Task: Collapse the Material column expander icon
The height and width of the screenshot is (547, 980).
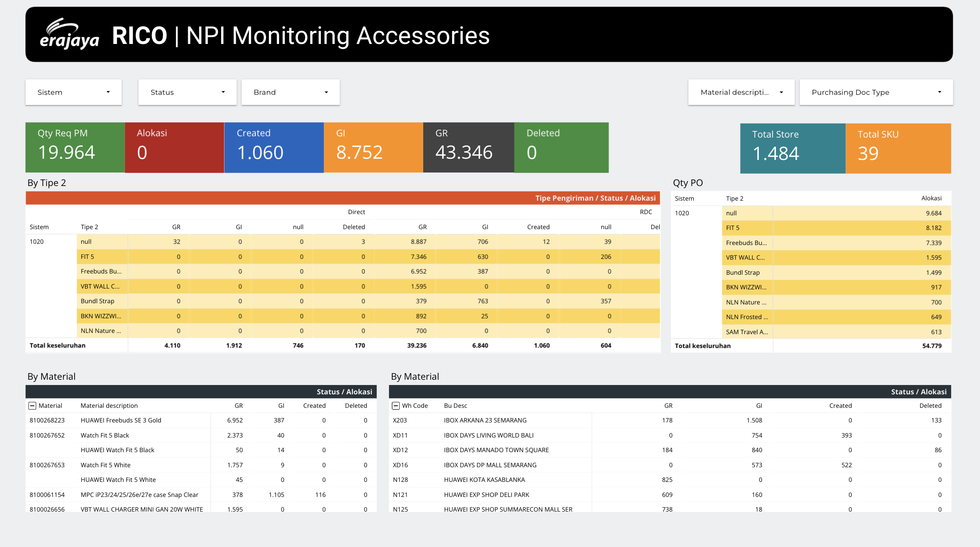Action: (32, 406)
